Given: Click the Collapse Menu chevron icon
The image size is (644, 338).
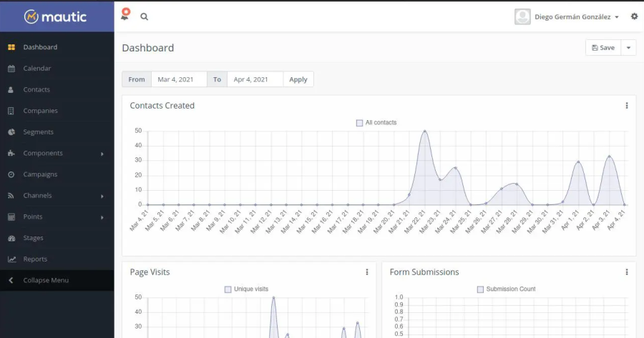Looking at the screenshot, I should [11, 281].
